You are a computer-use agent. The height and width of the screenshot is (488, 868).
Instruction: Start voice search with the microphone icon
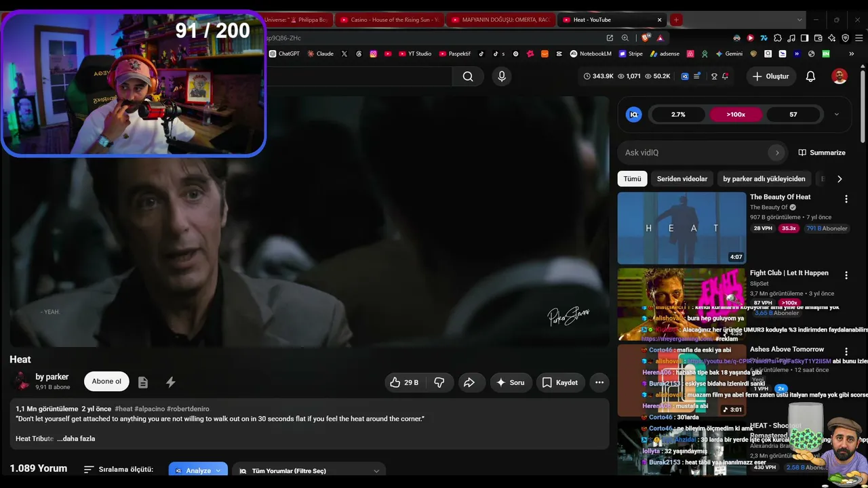coord(502,77)
